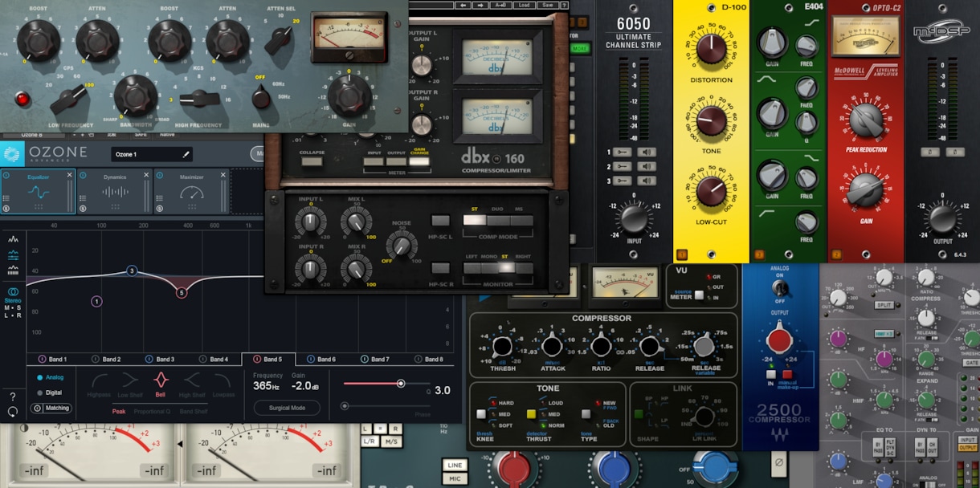Click EQ node 5 on the curve
This screenshot has height=488, width=980.
(182, 293)
